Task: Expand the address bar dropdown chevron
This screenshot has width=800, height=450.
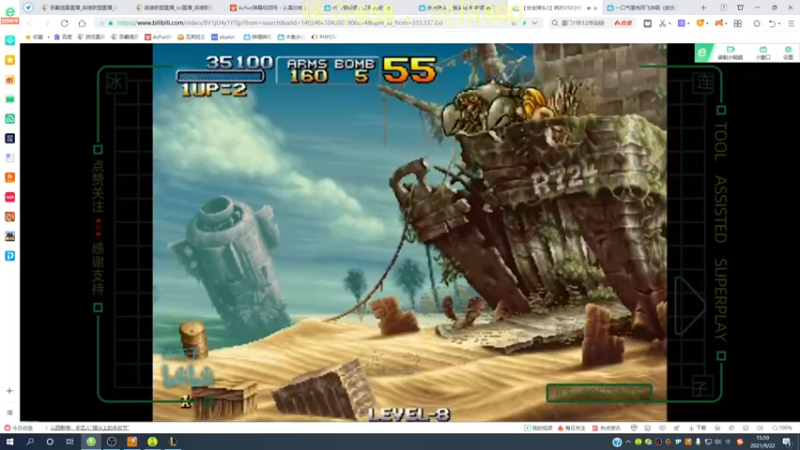Action: [534, 23]
